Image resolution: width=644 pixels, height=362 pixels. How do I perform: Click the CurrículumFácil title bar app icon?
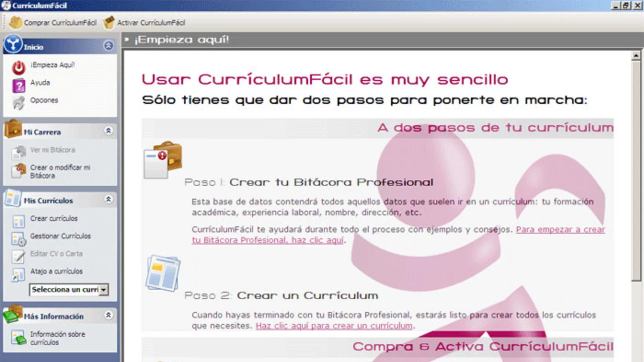pyautogui.click(x=6, y=5)
